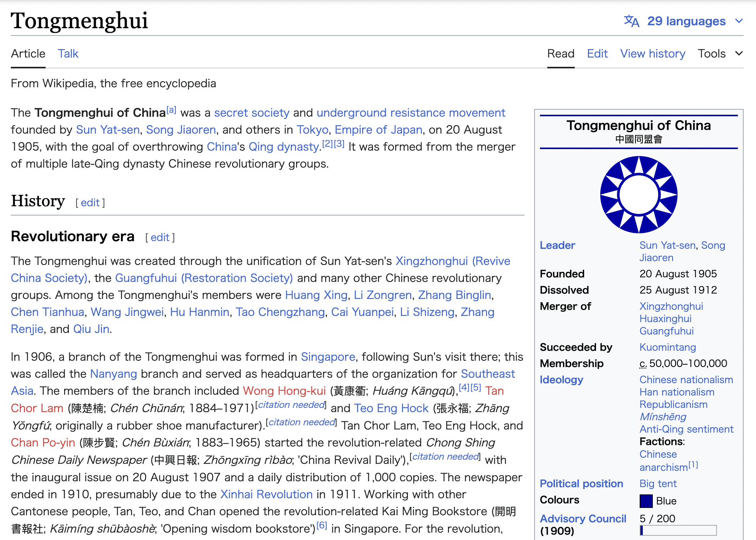Image resolution: width=756 pixels, height=540 pixels.
Task: Open the Qiu Jin link
Action: point(91,329)
